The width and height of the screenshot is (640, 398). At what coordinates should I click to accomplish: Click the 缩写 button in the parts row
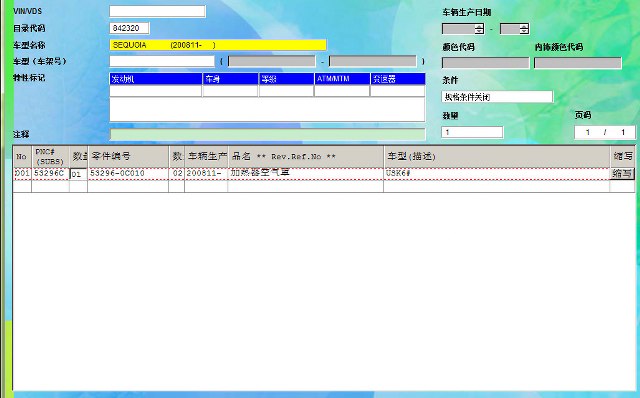[622, 174]
